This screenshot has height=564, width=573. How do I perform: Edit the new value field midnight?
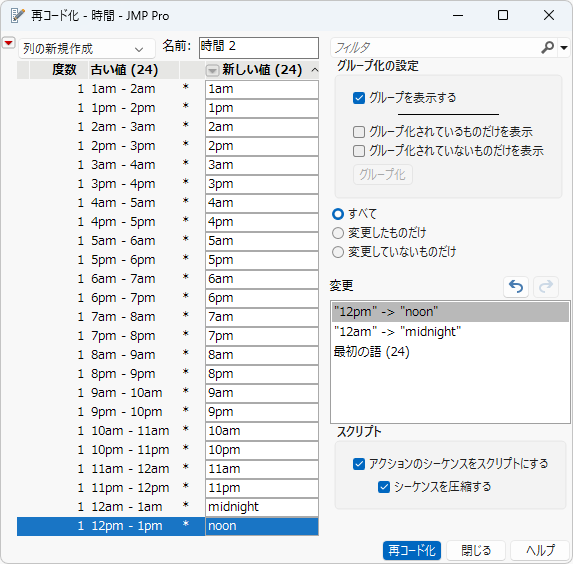tap(262, 507)
